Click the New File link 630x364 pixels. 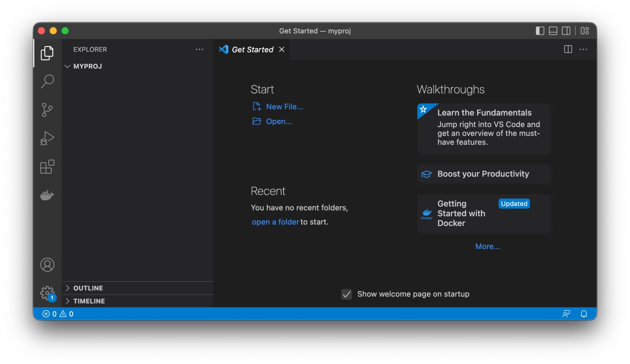pyautogui.click(x=284, y=106)
